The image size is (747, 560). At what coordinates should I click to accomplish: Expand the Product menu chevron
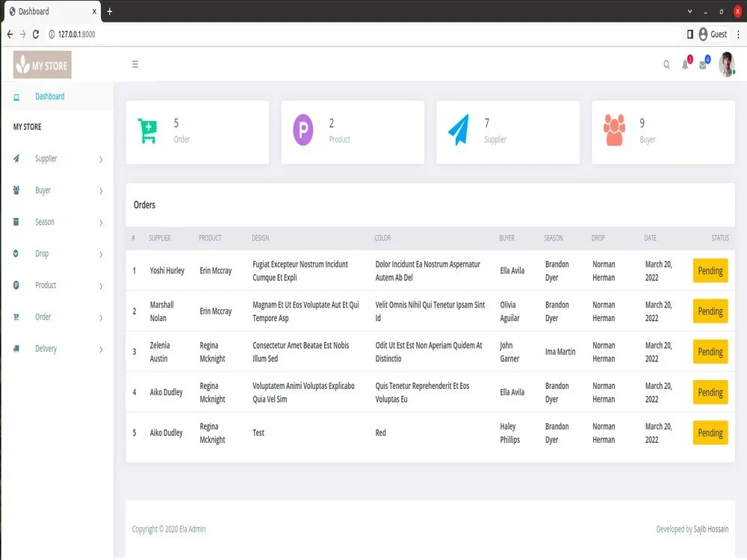101,286
